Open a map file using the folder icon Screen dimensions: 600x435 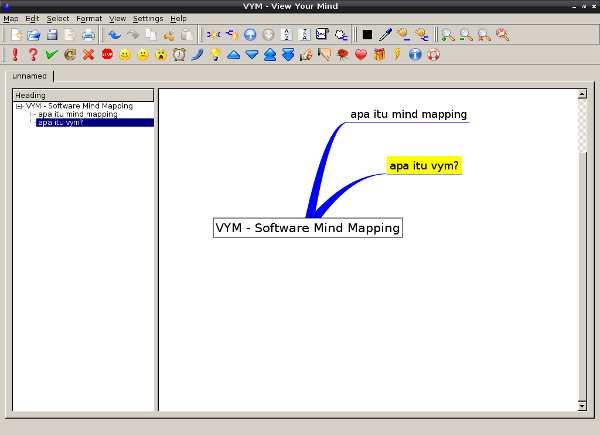[x=34, y=35]
